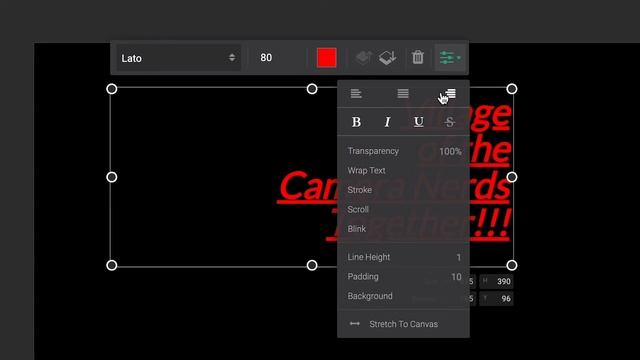Align text to the left
The height and width of the screenshot is (360, 640).
[x=356, y=94]
